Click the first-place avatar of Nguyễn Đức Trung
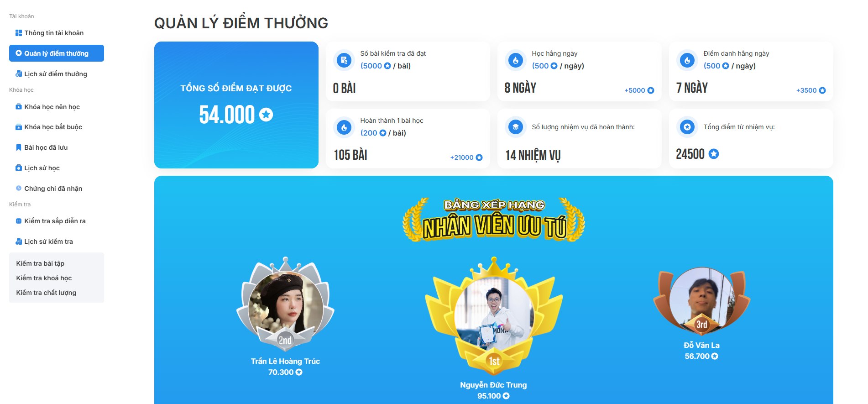Viewport: 868px width, 404px height. tap(494, 313)
